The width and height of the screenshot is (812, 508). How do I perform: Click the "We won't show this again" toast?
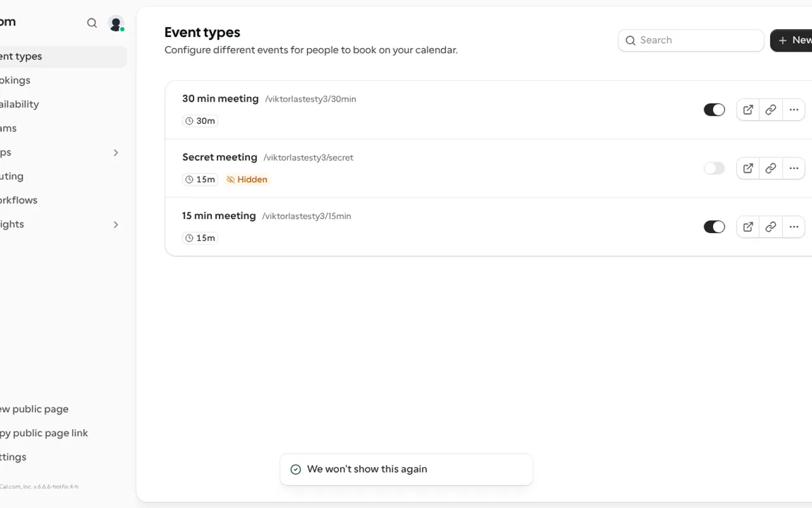[406, 469]
